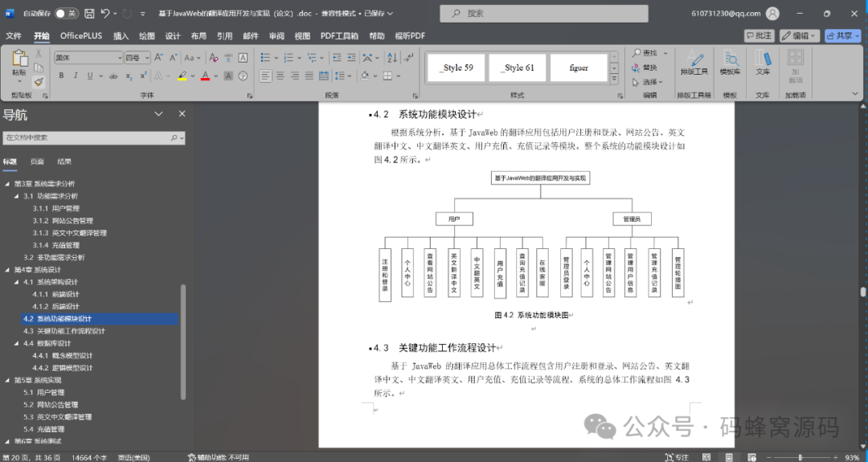Apply bold formatting with B
The image size is (868, 462).
(61, 76)
